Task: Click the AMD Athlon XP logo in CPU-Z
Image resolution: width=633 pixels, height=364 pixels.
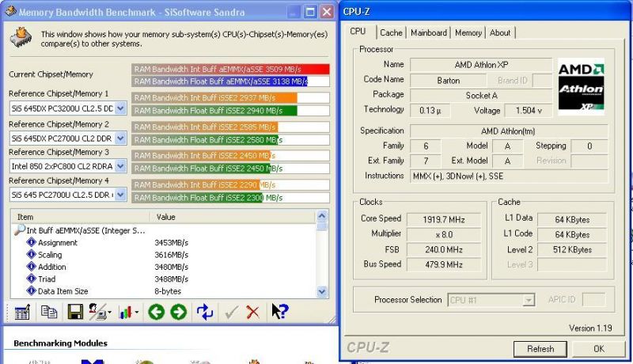Action: coord(581,86)
